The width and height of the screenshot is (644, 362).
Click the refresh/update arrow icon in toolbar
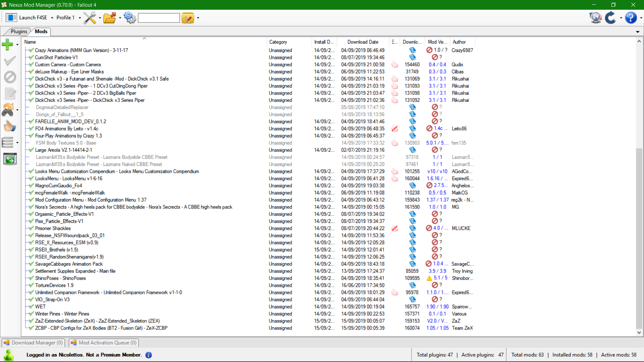[610, 17]
